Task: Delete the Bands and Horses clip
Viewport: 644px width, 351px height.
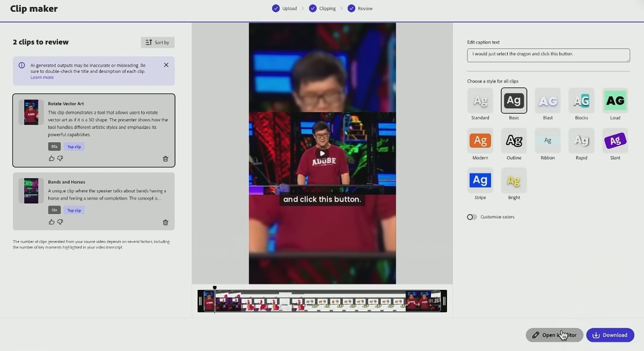Action: (x=165, y=222)
